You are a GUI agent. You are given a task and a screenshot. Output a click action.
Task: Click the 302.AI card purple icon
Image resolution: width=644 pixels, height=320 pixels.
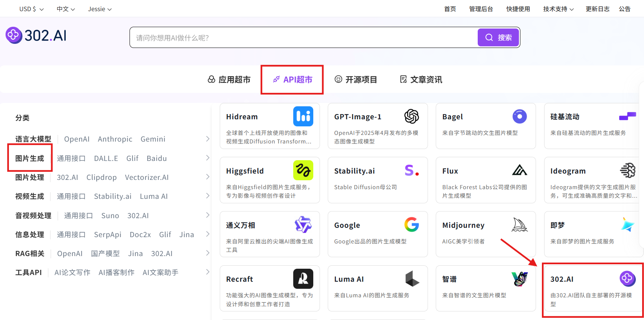pyautogui.click(x=628, y=279)
